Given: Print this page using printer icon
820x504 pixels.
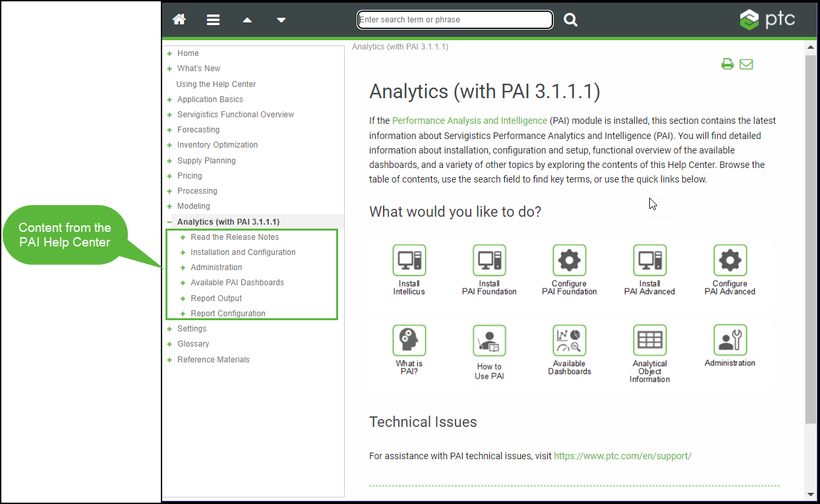Looking at the screenshot, I should click(x=728, y=64).
